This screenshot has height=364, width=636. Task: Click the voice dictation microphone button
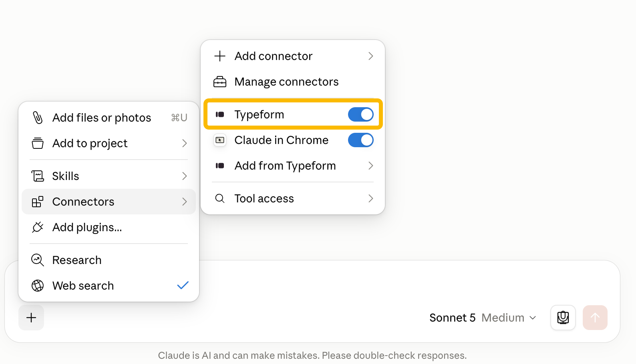point(563,318)
